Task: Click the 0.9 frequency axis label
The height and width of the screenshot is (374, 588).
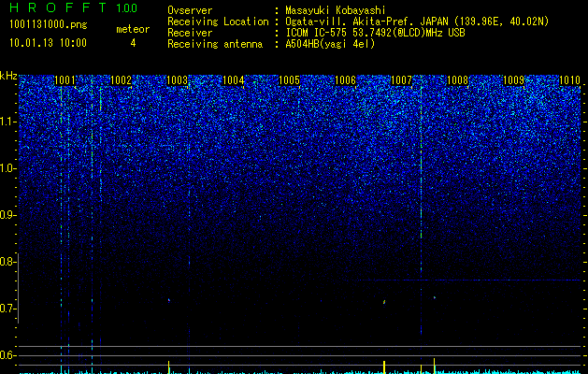Action: coord(7,215)
